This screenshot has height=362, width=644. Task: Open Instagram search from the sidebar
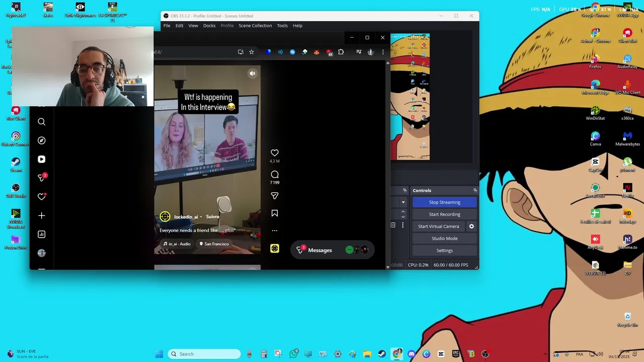tap(42, 122)
